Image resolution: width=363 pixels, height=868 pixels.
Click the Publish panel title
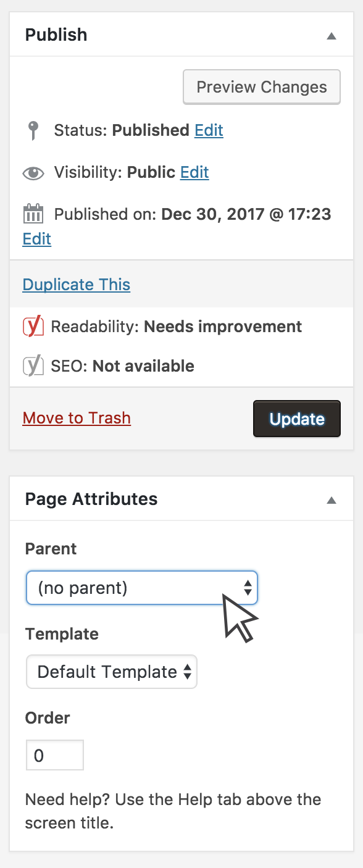tap(56, 35)
